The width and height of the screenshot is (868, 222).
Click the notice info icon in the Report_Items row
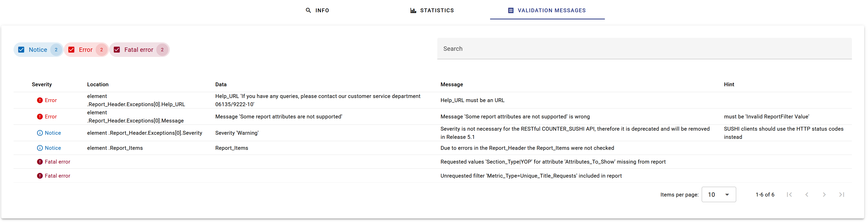click(x=40, y=148)
